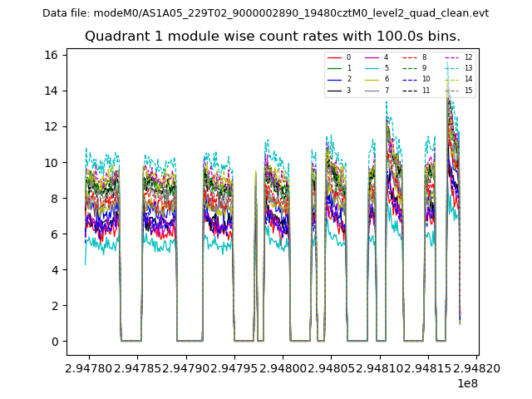Viewport: 532px width, 399px height.
Task: Click module 1 green line legend entry
Action: point(339,68)
